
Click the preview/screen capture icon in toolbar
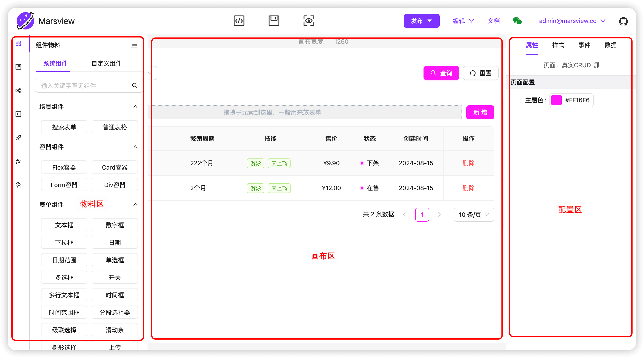(x=308, y=20)
